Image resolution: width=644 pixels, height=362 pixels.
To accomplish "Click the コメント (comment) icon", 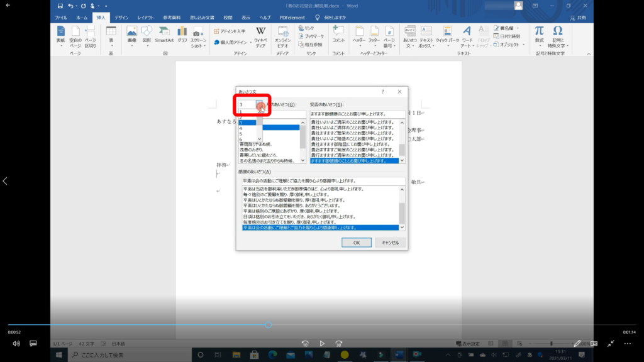I will [x=338, y=35].
